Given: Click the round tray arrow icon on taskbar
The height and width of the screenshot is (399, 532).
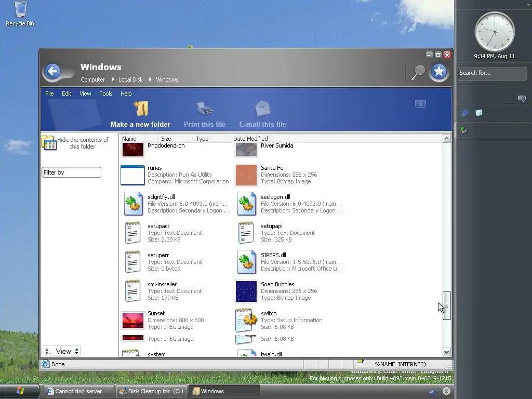Looking at the screenshot, I should click(x=446, y=391).
